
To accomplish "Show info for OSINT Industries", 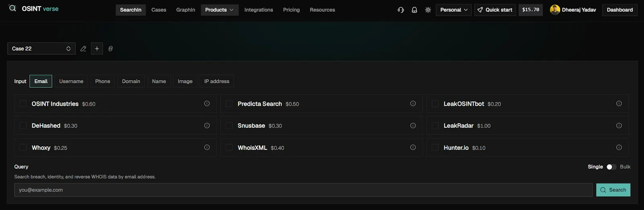I will (x=207, y=103).
